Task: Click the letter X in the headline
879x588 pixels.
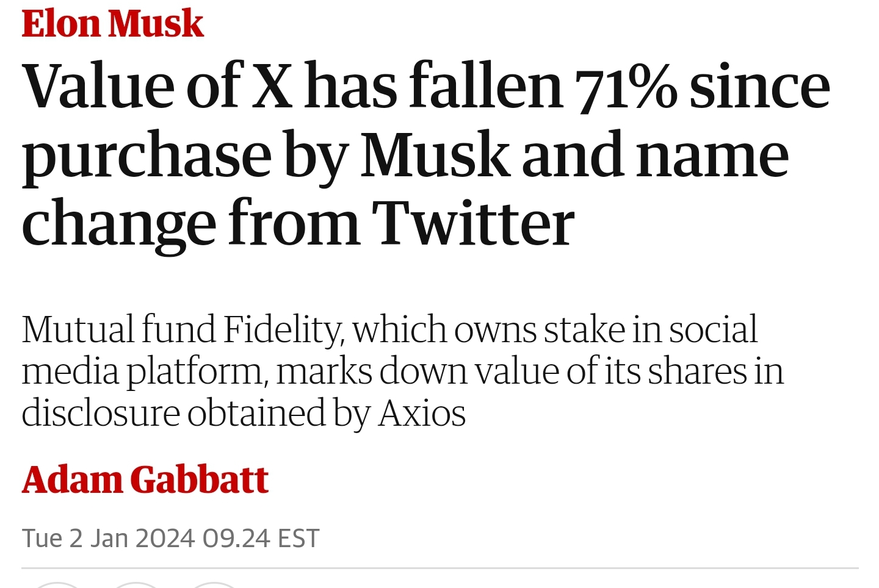Action: (273, 86)
